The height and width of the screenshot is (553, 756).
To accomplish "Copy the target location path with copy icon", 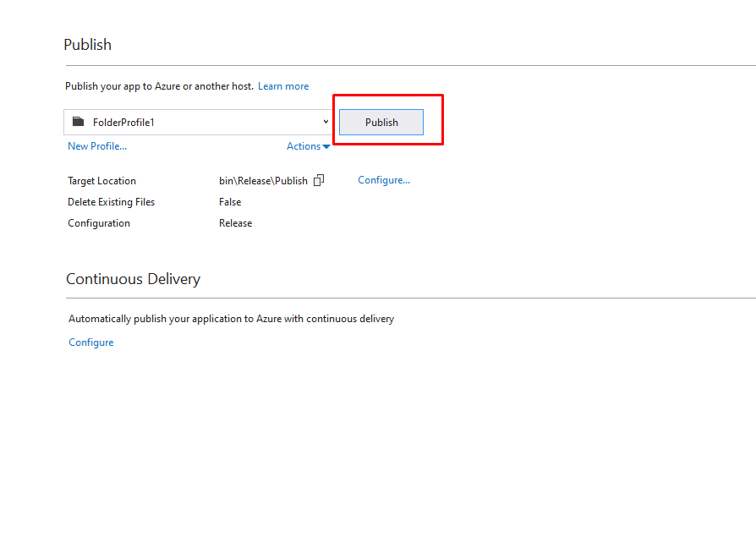I will point(319,180).
